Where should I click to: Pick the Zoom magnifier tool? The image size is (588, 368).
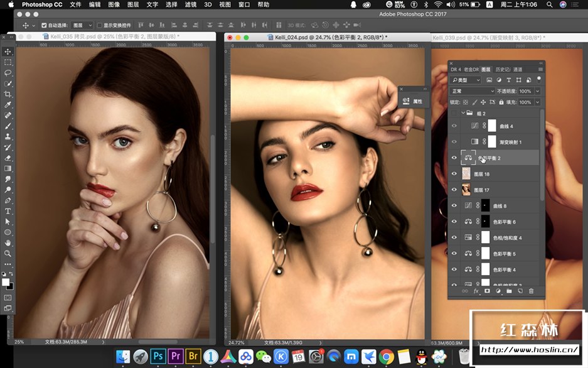tap(8, 253)
